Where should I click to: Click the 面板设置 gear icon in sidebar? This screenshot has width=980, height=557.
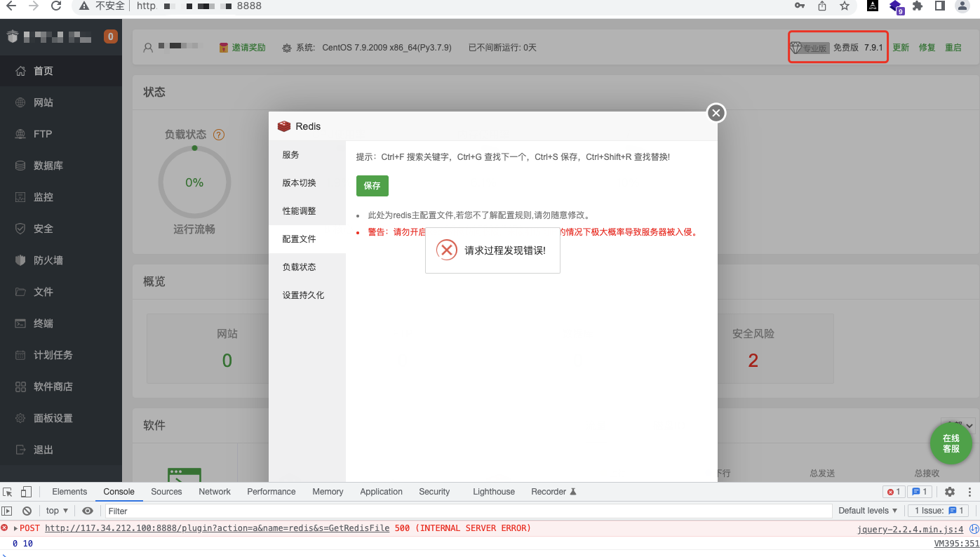coord(20,418)
